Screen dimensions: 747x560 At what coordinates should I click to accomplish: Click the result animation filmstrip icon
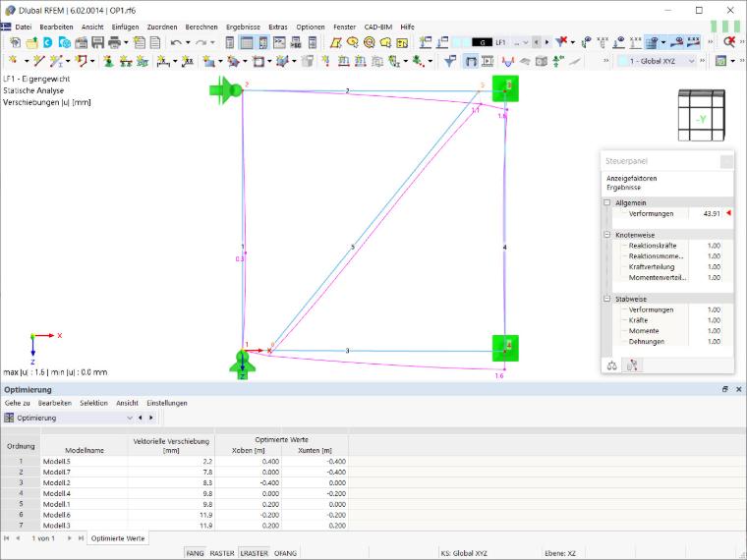pos(488,61)
